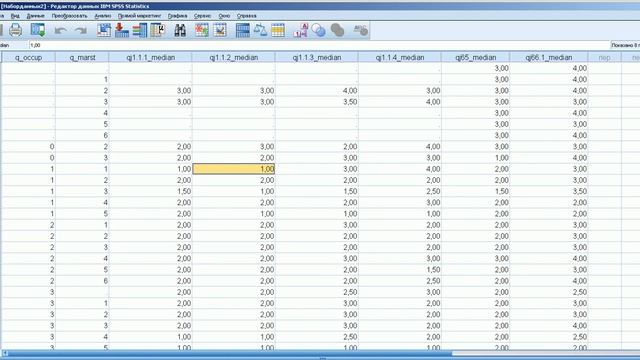Open the Select cases icon
The width and height of the screenshot is (640, 360).
point(278,30)
